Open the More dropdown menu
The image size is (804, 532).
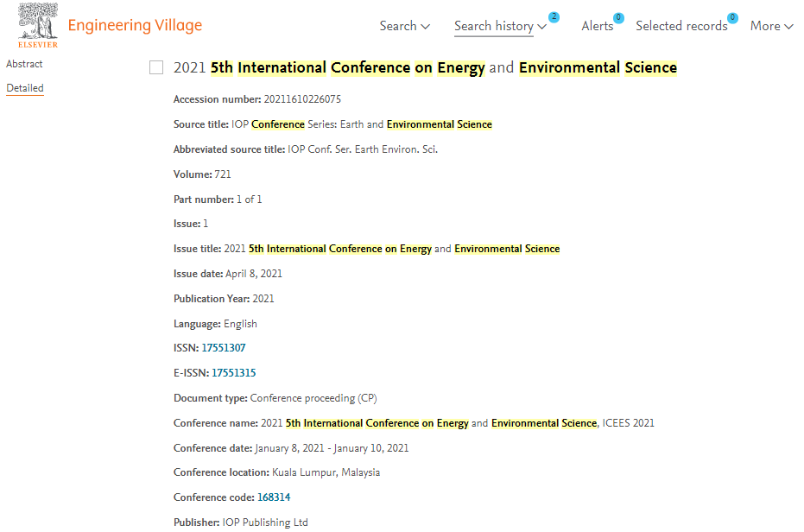click(772, 26)
